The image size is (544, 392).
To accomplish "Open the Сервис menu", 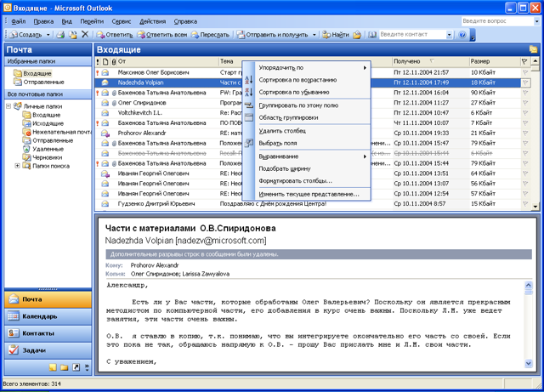I will 122,21.
